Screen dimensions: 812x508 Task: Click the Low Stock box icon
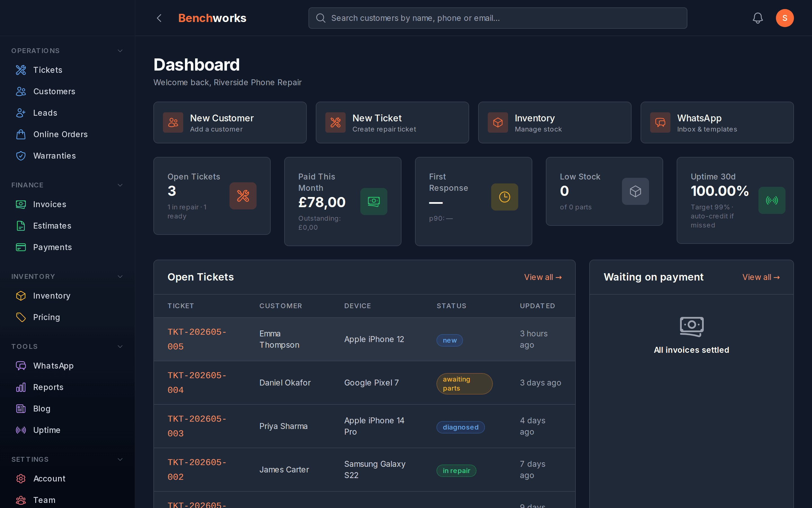tap(636, 192)
